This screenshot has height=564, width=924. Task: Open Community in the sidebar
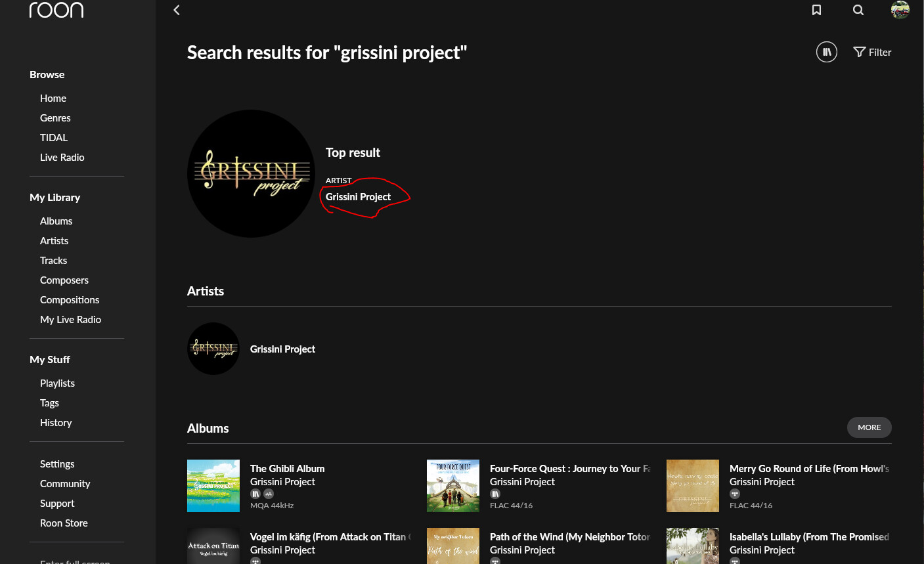coord(65,484)
